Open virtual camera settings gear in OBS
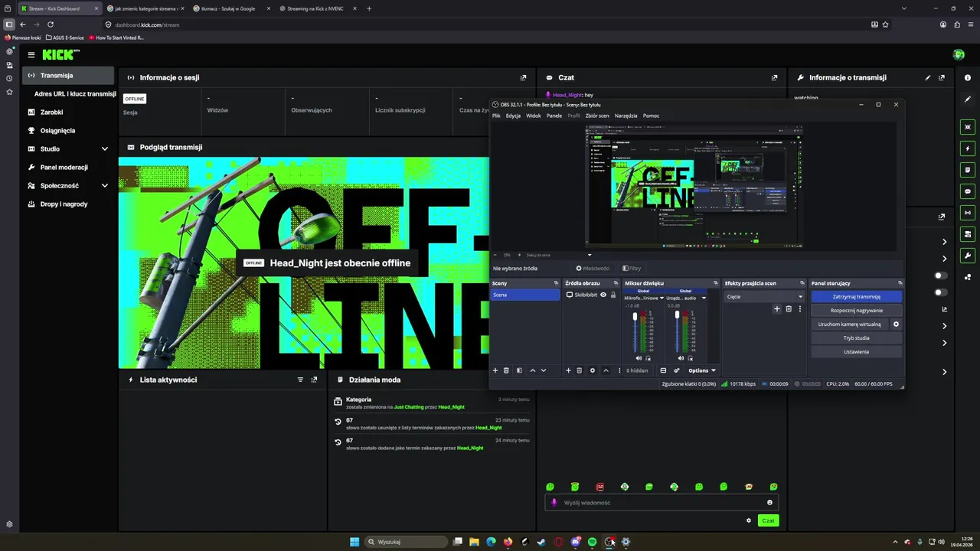 click(x=896, y=324)
